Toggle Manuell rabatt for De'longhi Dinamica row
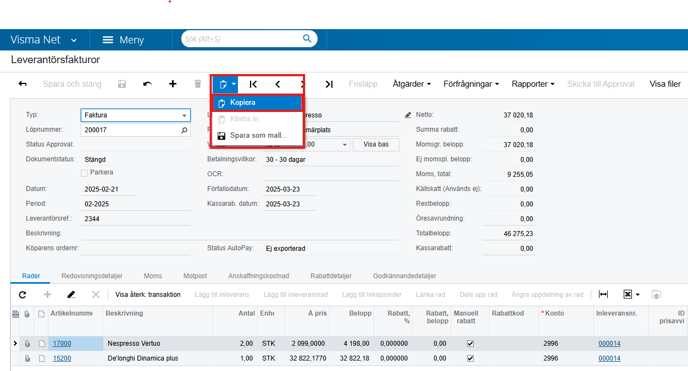The image size is (688, 371). click(x=470, y=358)
